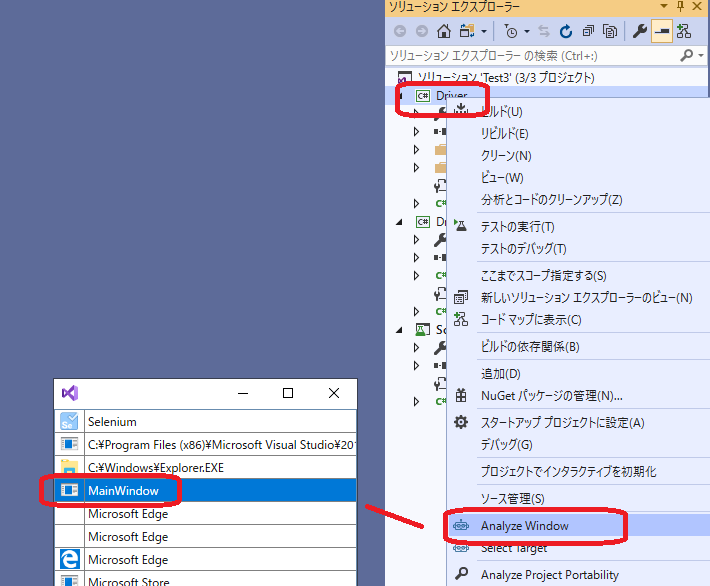Click magnifier icon for Analyze Project Portability
This screenshot has height=586, width=710.
click(461, 574)
